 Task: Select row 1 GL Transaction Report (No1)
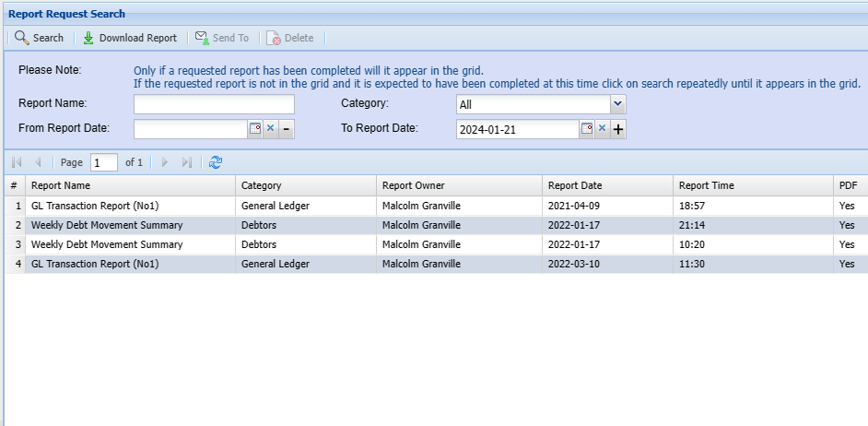436,206
